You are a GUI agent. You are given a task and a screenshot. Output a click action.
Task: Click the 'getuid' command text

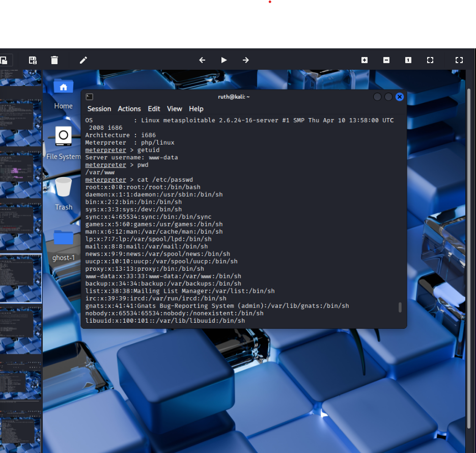click(x=149, y=150)
